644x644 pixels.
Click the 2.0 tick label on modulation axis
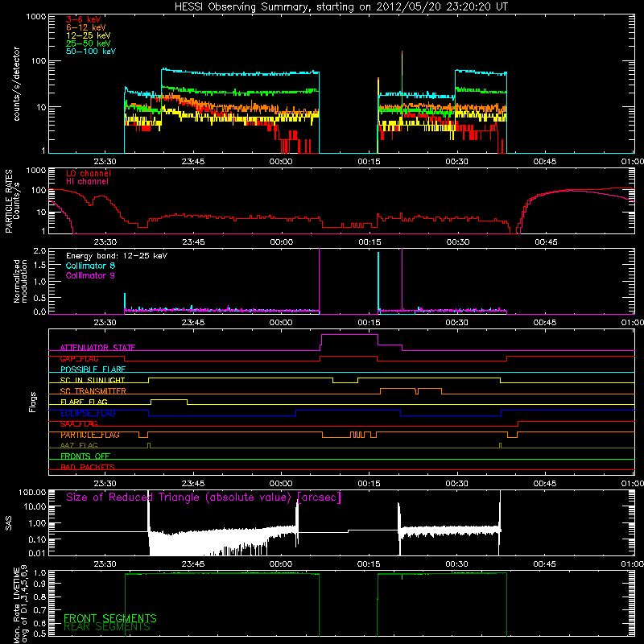[39, 251]
